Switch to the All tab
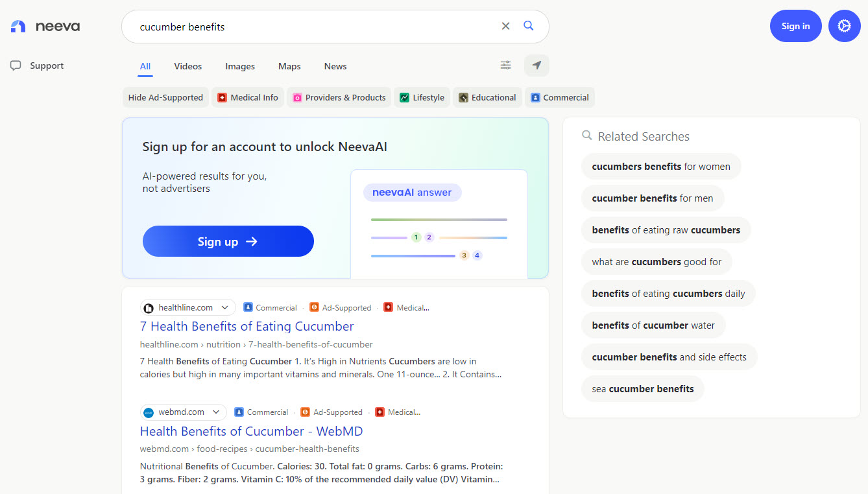 point(145,66)
